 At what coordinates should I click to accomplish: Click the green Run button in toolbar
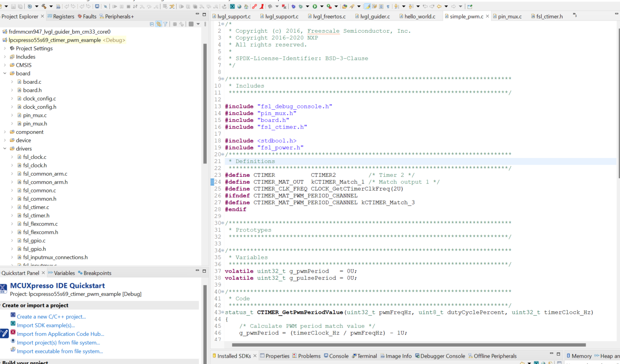[x=315, y=6]
